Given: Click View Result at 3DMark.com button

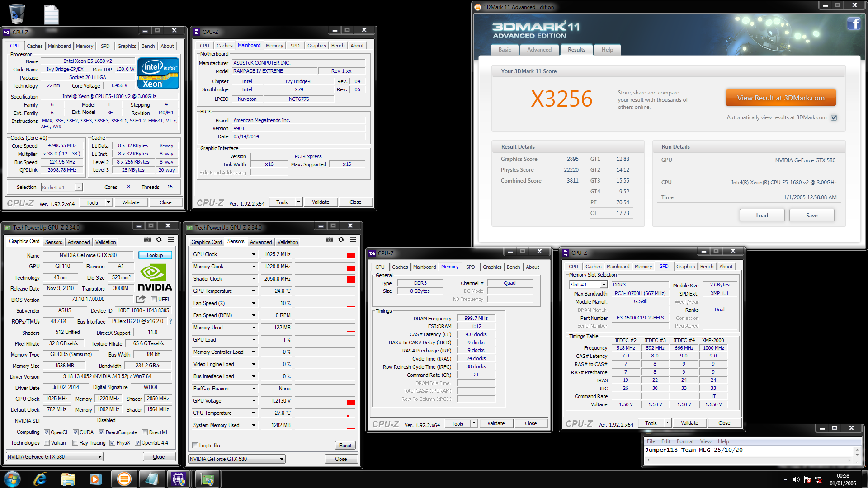Looking at the screenshot, I should 781,98.
